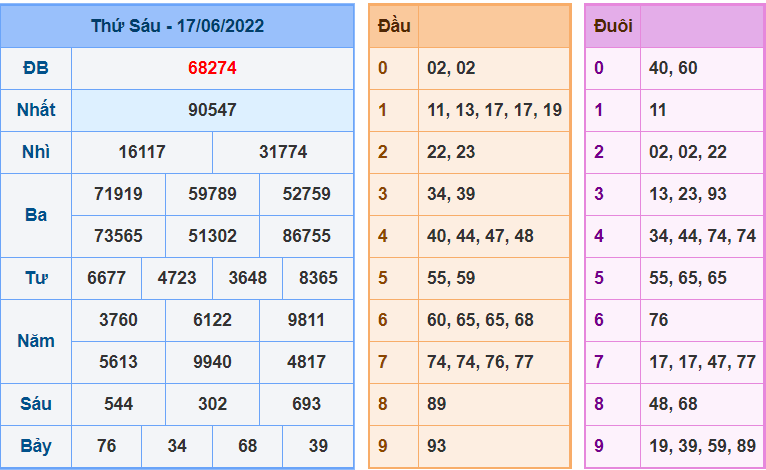Select the number 73565
Viewport: 766px width, 470px height.
click(119, 236)
